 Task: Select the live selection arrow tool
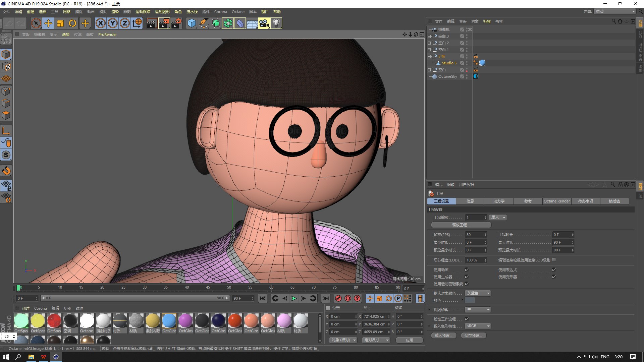[x=36, y=23]
